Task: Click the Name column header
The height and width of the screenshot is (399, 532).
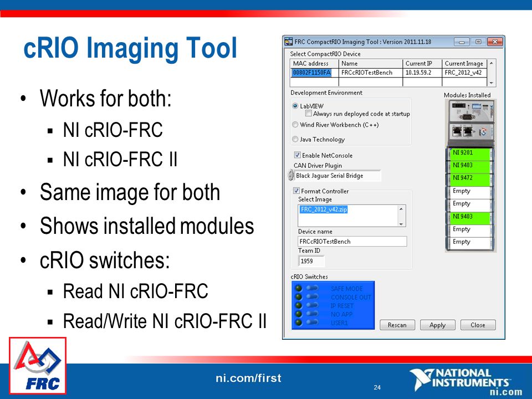Action: click(x=371, y=63)
